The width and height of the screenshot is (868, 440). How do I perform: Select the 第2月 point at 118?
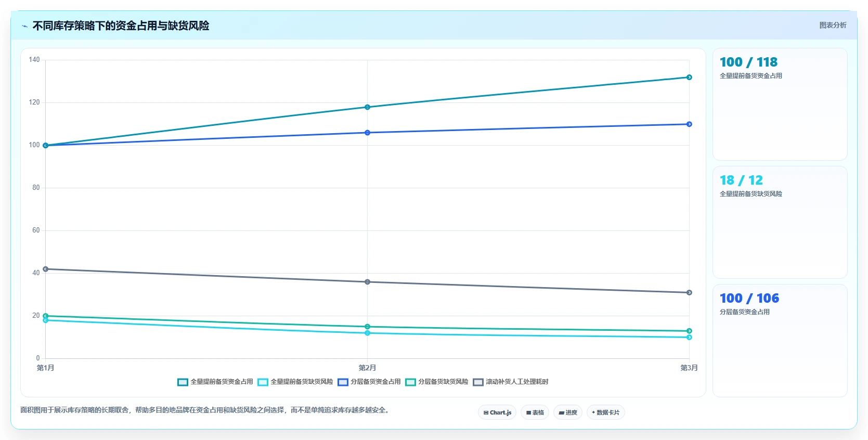click(367, 107)
